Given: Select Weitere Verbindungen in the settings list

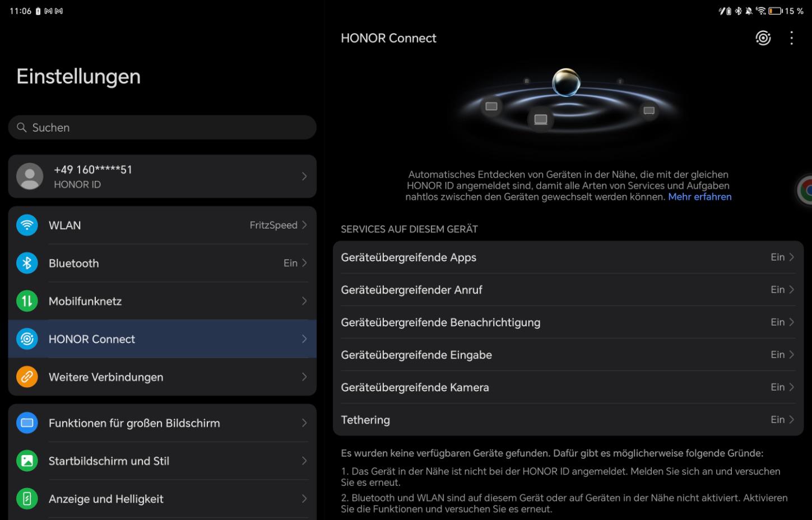Looking at the screenshot, I should (x=163, y=377).
